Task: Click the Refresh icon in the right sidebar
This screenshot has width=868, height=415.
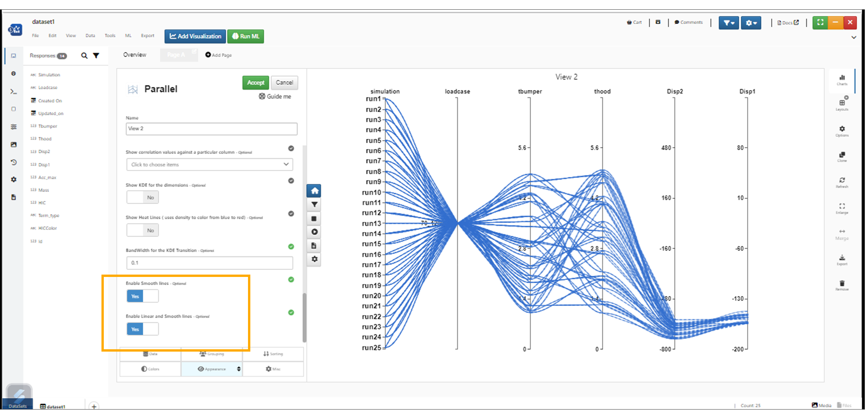Action: (842, 182)
